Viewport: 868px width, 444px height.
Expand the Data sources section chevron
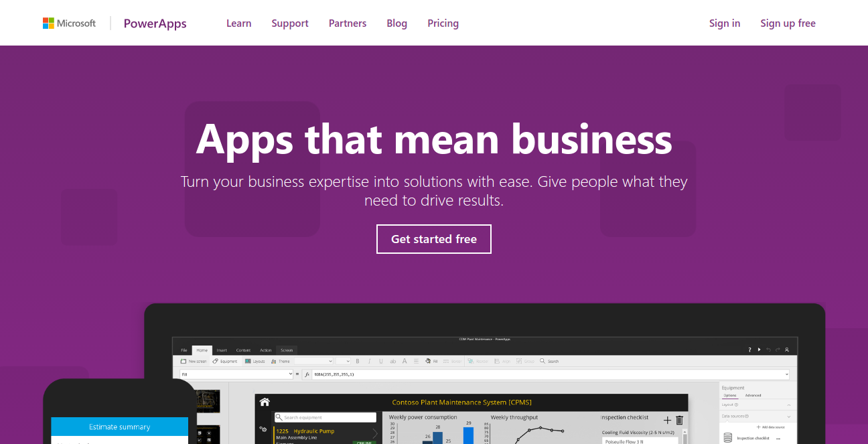[x=789, y=417]
